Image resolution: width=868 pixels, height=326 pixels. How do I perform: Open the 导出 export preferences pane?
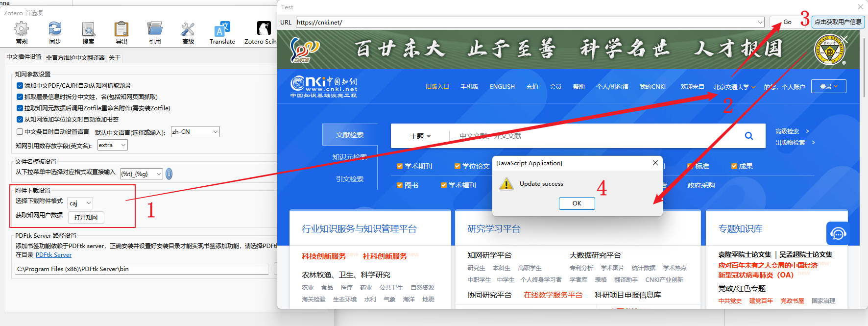tap(121, 33)
